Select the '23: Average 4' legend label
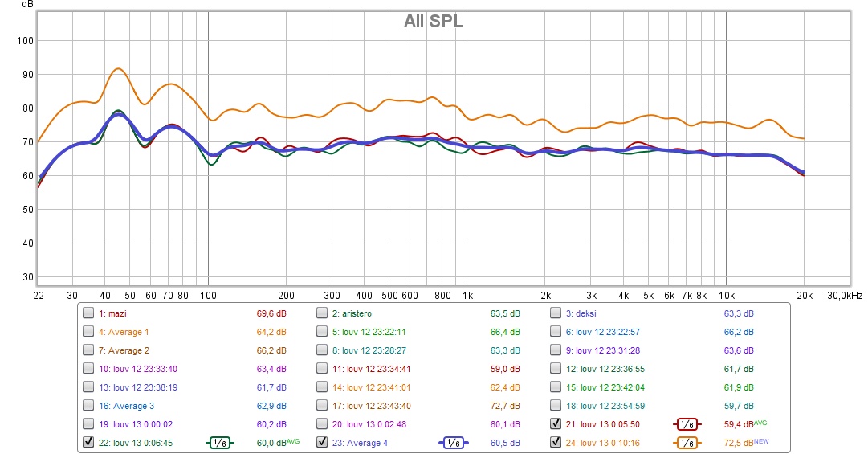This screenshot has width=868, height=454. [x=360, y=443]
